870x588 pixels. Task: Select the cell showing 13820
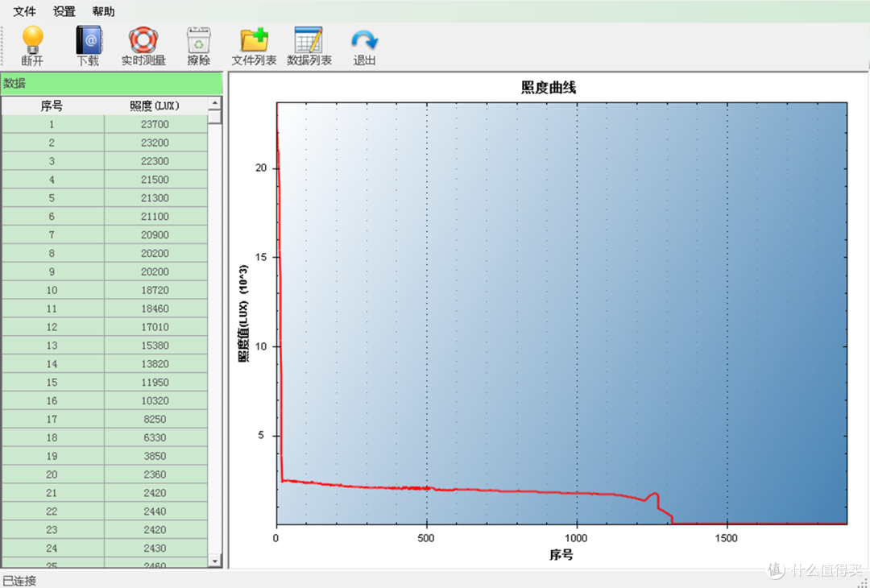(155, 364)
